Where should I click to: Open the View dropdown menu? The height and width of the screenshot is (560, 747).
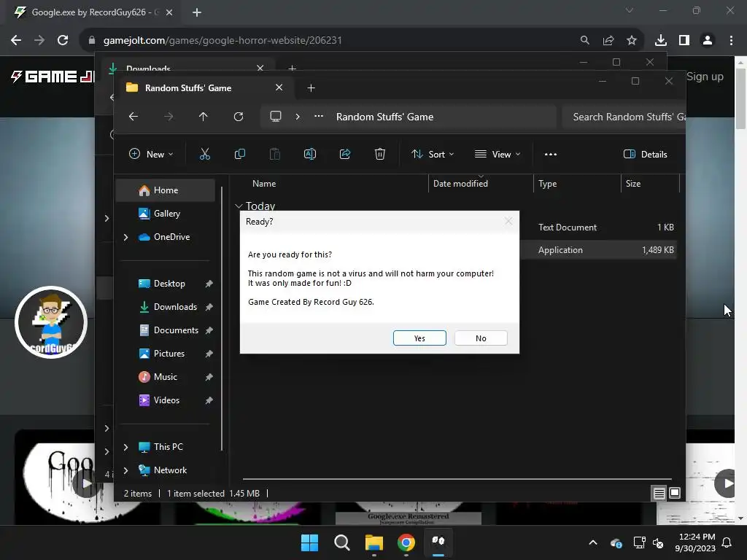click(x=498, y=154)
